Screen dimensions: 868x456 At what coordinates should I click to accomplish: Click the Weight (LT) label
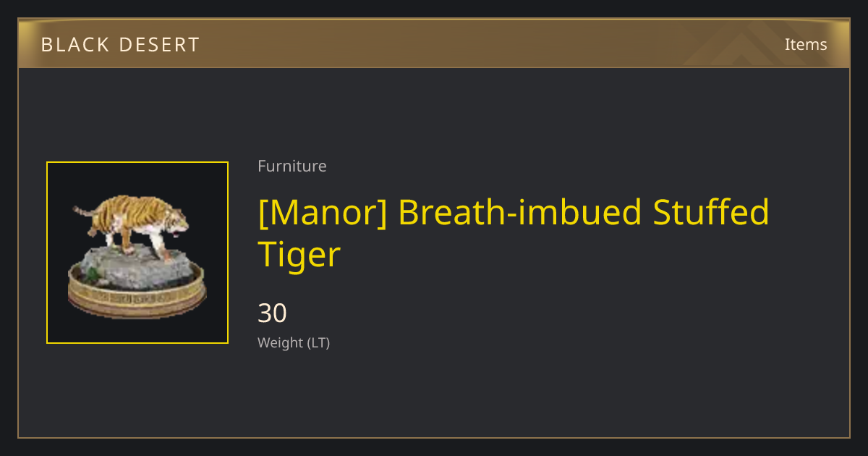coord(294,343)
